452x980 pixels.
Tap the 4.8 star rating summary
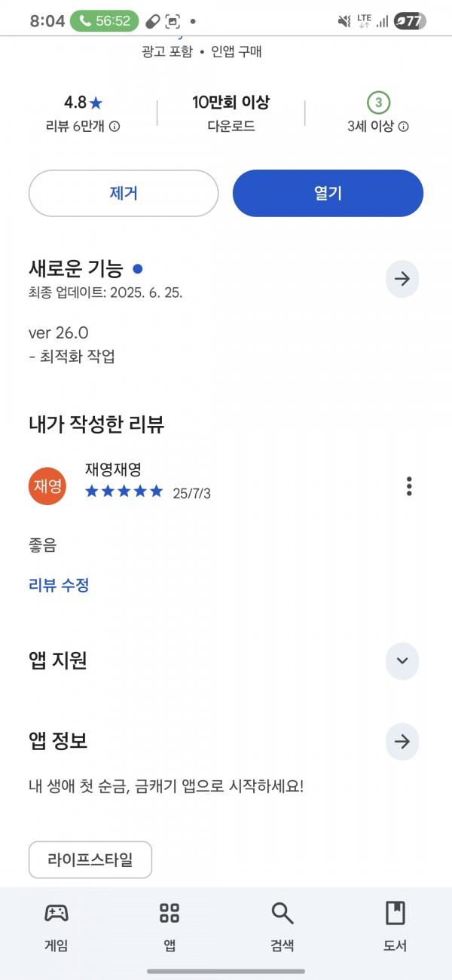click(x=83, y=102)
